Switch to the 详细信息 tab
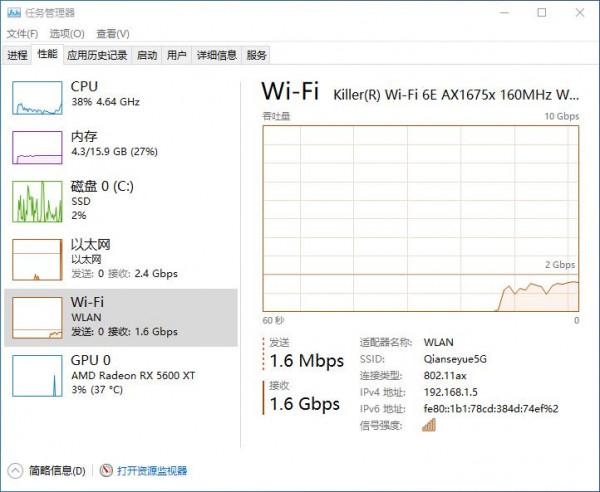 coord(217,55)
